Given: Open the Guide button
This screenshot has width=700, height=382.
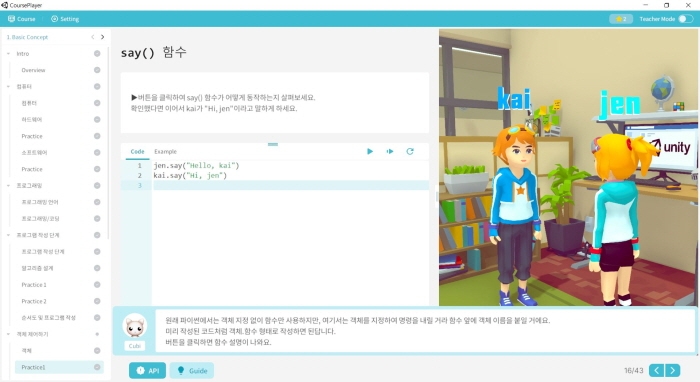Looking at the screenshot, I should point(192,370).
